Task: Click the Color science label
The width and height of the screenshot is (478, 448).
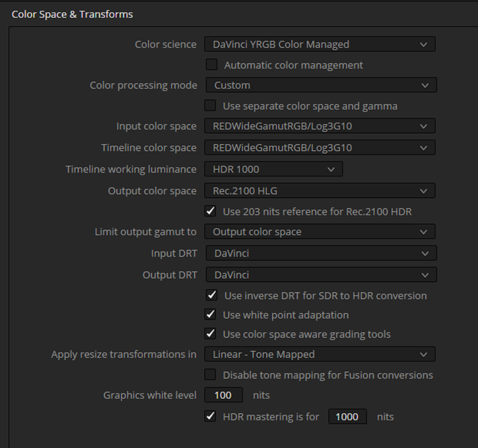Action: [166, 45]
